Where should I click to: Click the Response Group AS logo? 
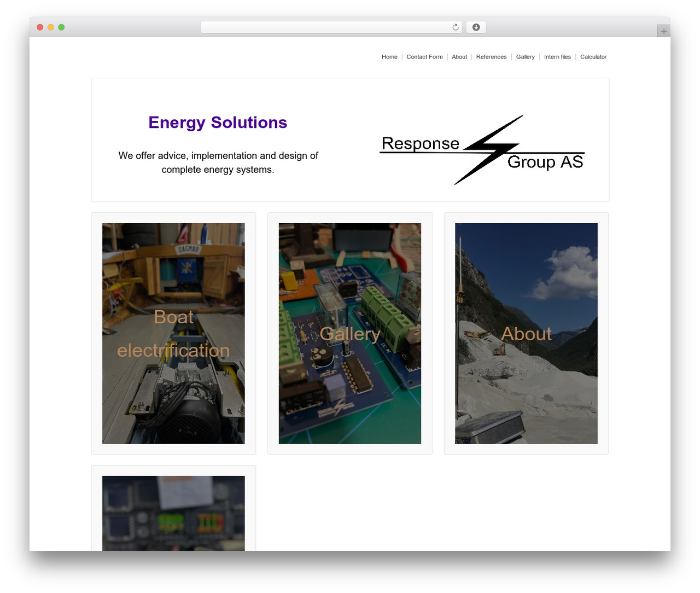(482, 150)
